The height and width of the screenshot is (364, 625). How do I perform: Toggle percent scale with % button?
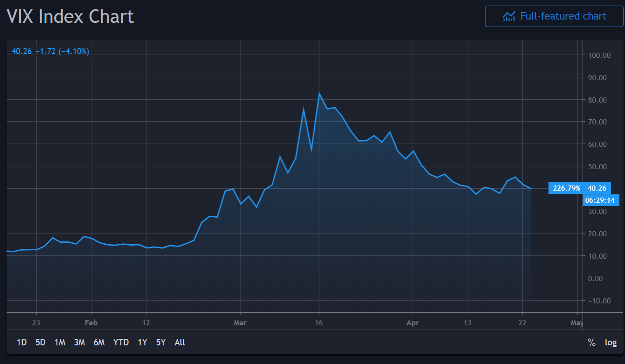[x=591, y=343]
